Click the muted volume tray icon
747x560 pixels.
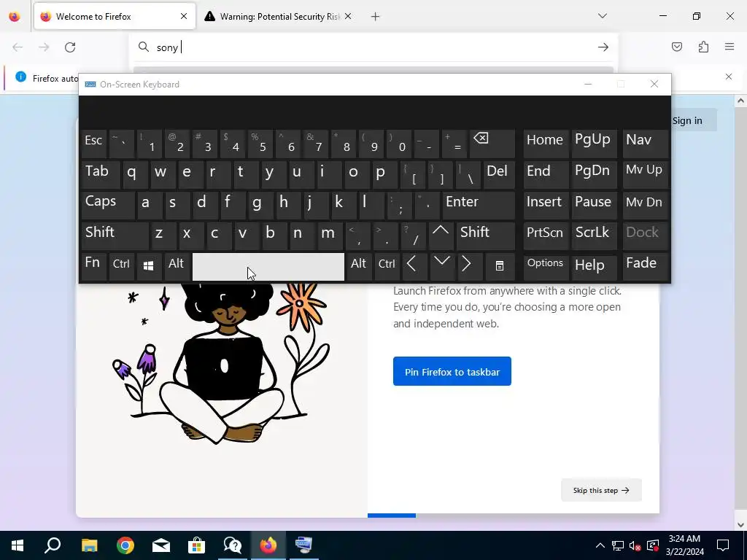[x=635, y=545]
